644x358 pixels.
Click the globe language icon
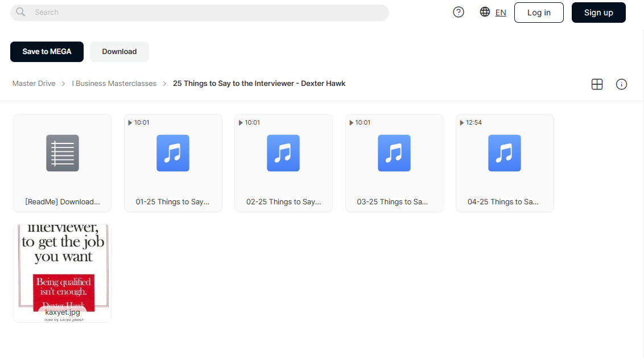tap(485, 12)
